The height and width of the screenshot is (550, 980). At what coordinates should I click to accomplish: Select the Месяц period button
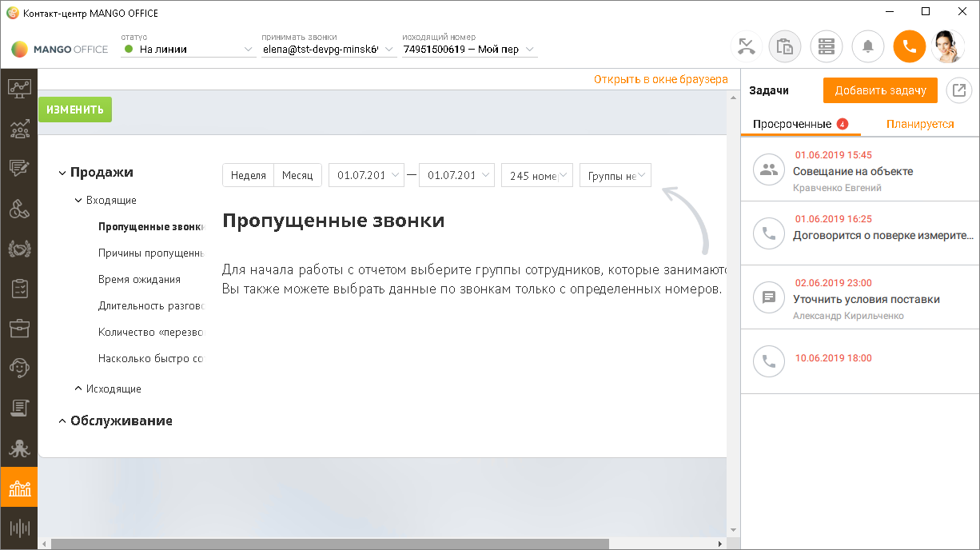click(x=297, y=175)
